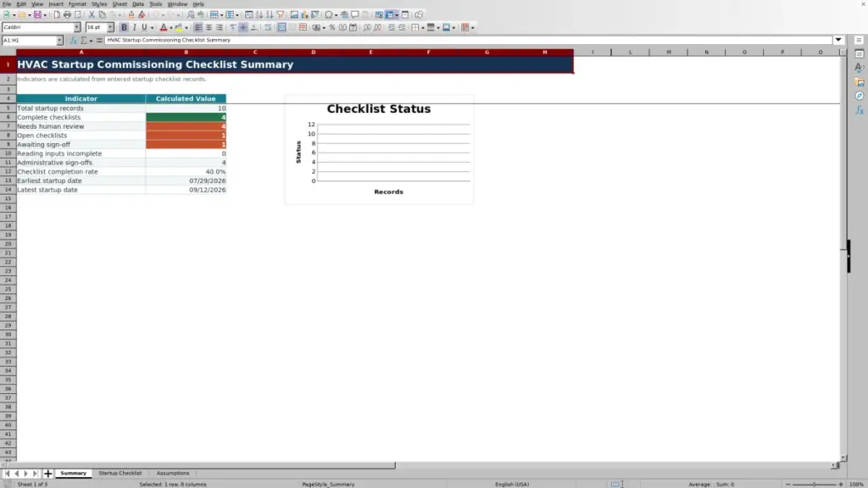Click the Export as PDF icon

point(57,14)
